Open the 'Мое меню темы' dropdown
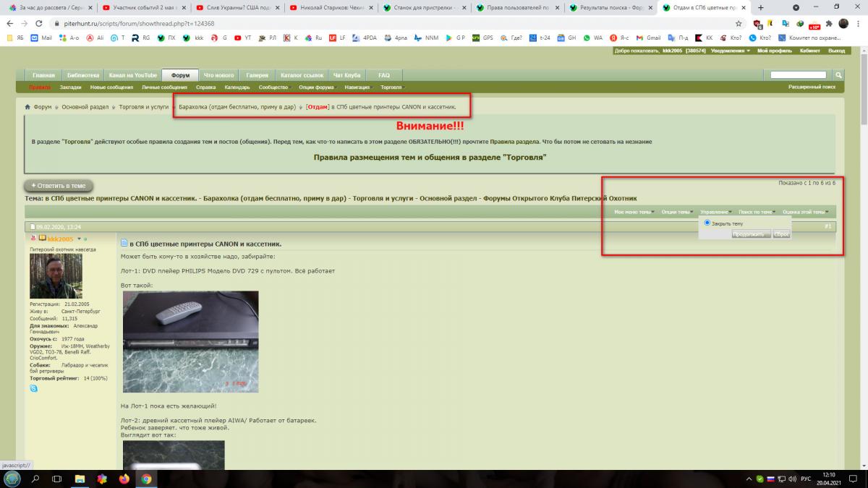868x488 pixels. (x=634, y=212)
